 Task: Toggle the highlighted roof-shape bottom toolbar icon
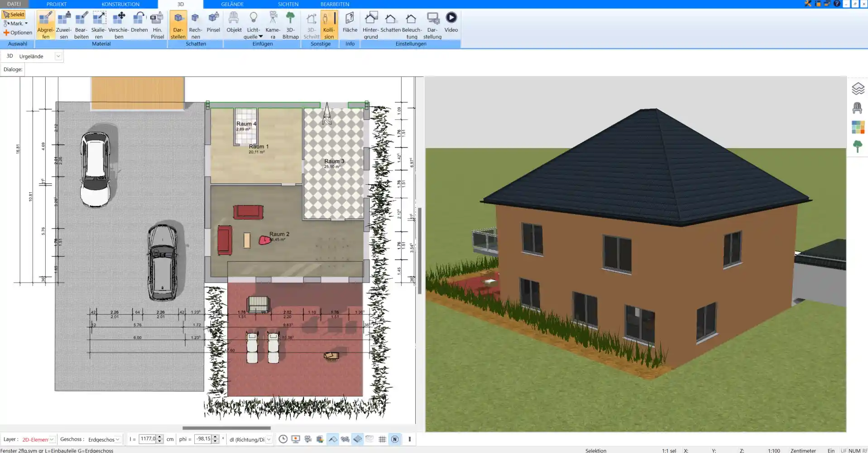(333, 439)
